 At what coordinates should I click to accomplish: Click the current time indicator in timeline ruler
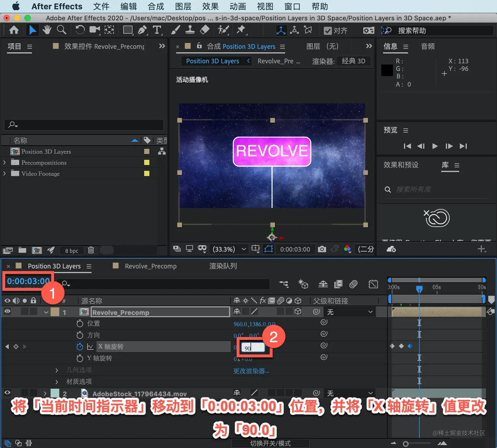click(x=419, y=289)
